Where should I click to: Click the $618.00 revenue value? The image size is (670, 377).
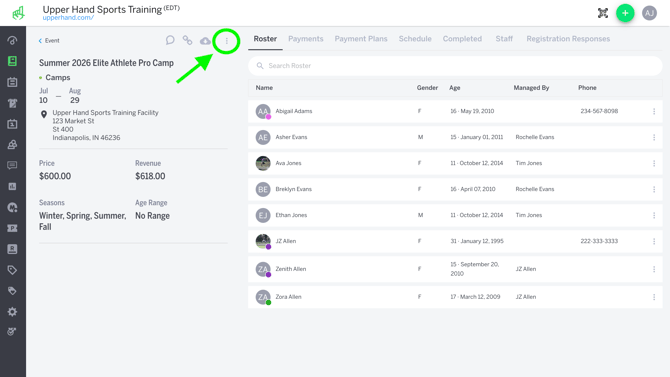[150, 176]
